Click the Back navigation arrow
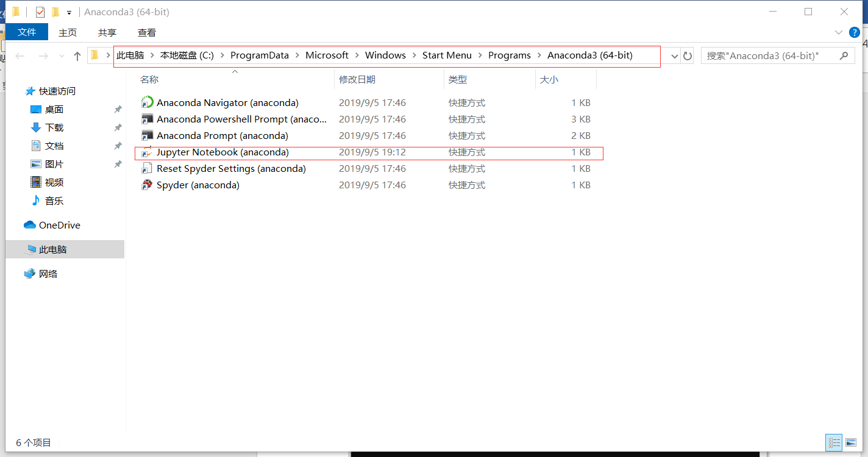868x457 pixels. tap(20, 56)
